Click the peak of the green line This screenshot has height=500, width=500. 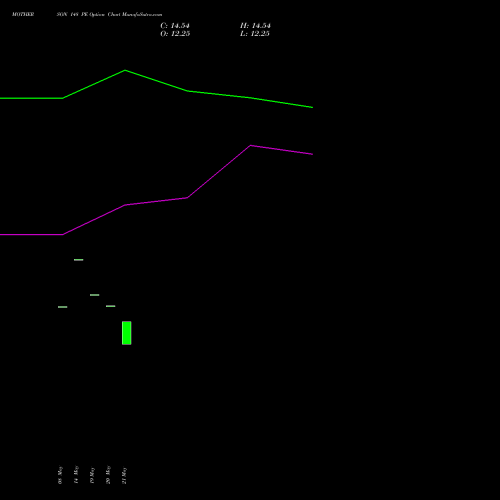pyautogui.click(x=125, y=70)
